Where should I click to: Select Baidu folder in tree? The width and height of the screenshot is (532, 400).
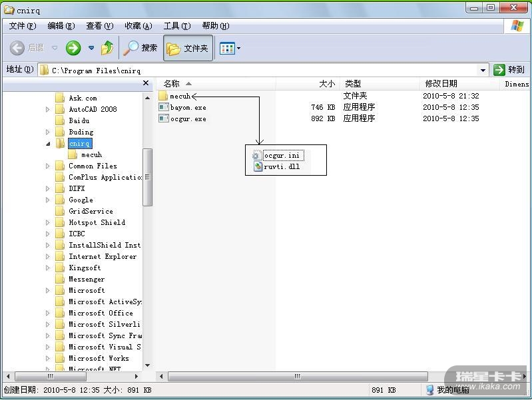coord(79,120)
